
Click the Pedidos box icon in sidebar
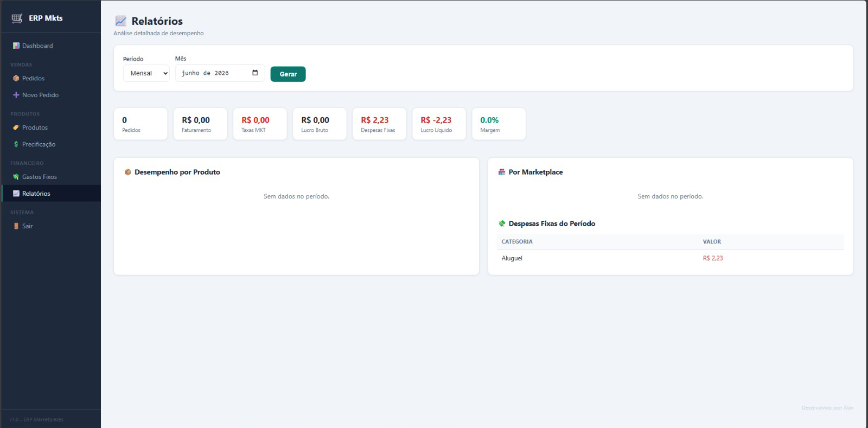point(16,78)
